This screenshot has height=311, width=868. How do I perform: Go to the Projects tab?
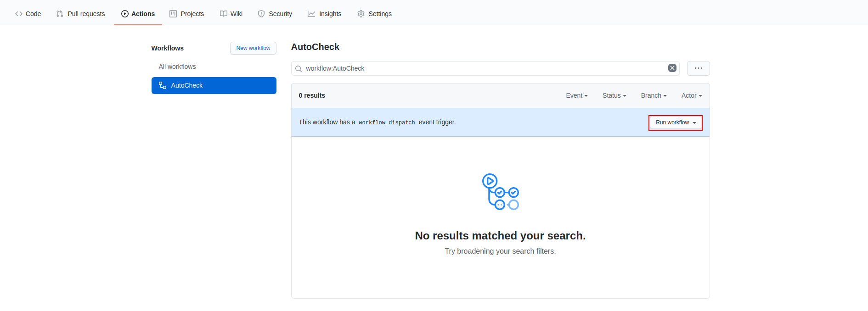point(186,14)
